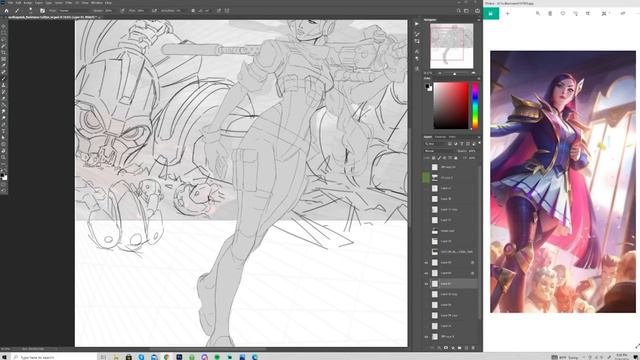Click the Home icon in options bar
This screenshot has width=640, height=360.
7,11
